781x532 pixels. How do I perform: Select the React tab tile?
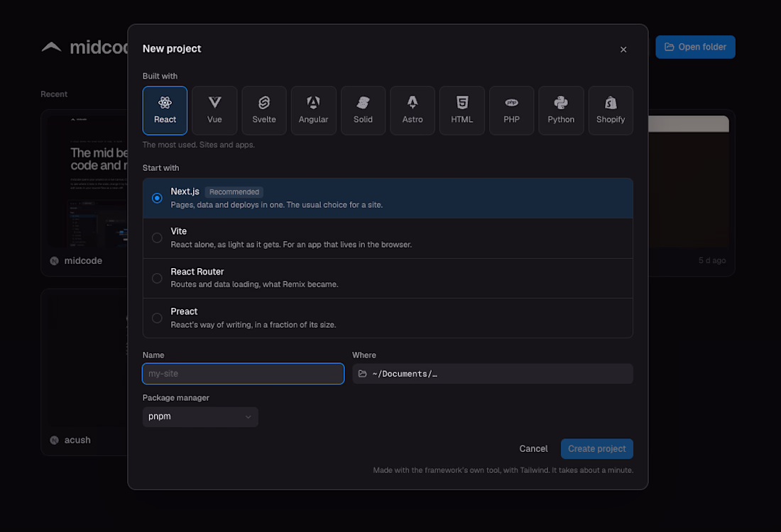tap(165, 111)
